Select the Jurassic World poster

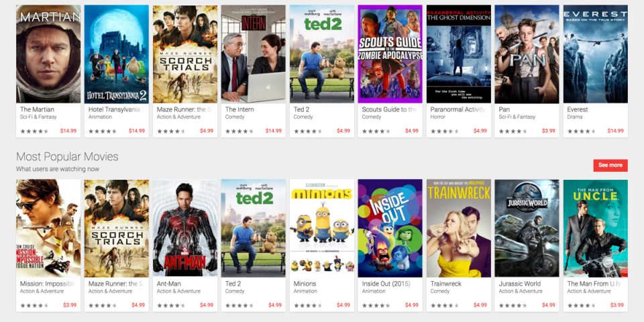pos(527,228)
